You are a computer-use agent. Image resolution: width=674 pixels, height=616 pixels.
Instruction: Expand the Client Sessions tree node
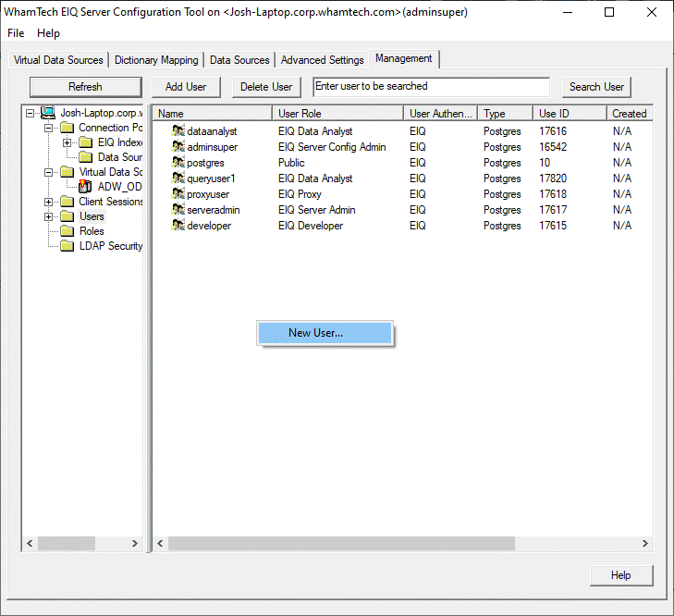pos(49,202)
